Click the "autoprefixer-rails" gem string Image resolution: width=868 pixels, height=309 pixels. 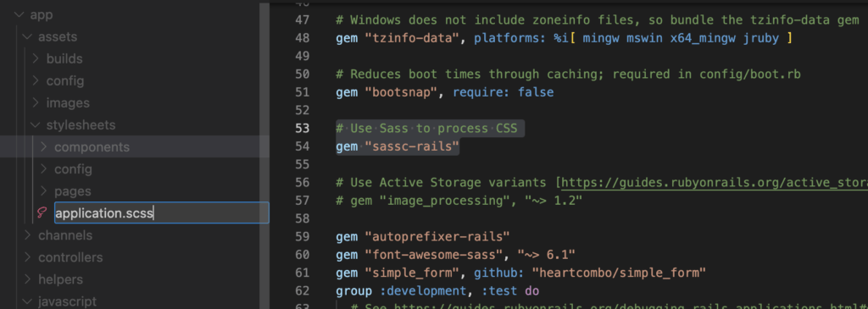click(x=437, y=236)
